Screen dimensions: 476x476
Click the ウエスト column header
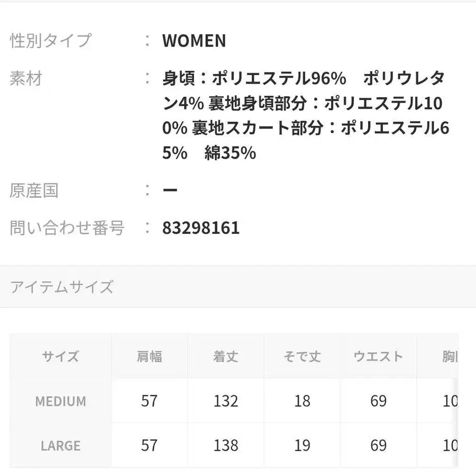coord(378,356)
